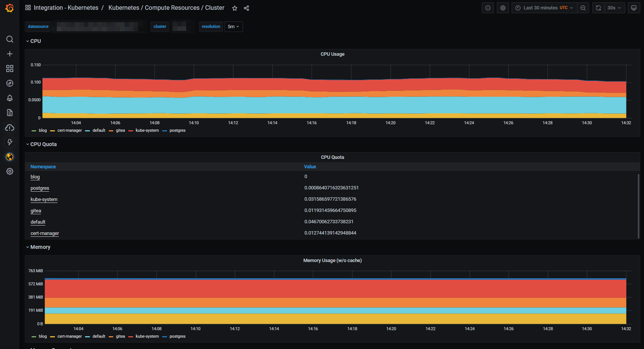This screenshot has width=644, height=349.
Task: Open dashboard settings gear in top bar
Action: tap(503, 8)
